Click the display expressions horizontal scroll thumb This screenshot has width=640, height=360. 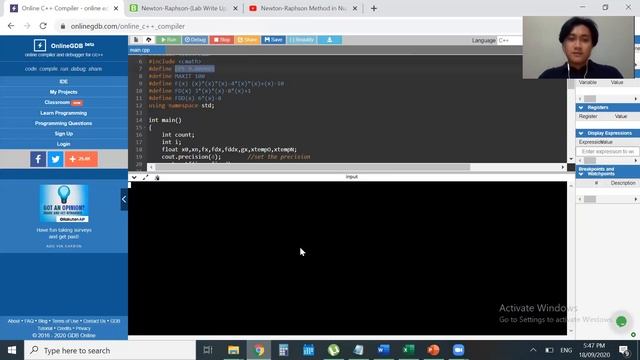[590, 160]
